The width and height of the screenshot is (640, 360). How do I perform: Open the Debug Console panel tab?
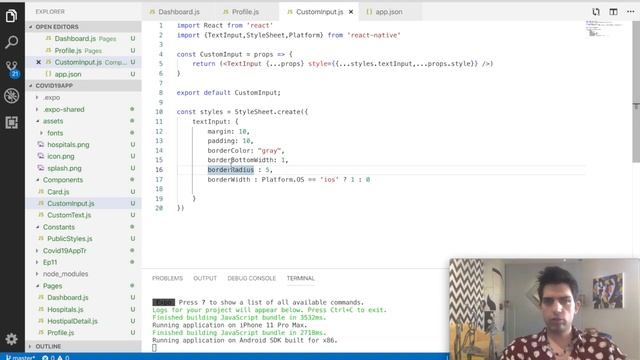251,278
